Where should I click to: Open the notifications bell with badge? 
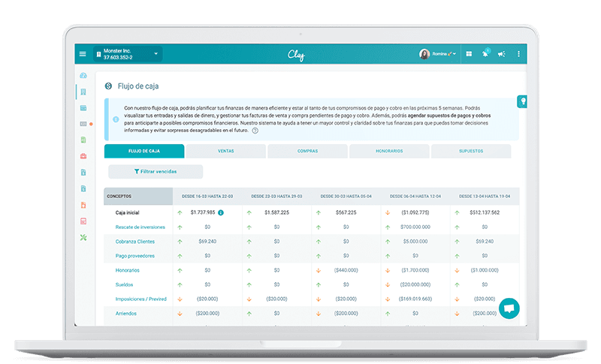point(485,53)
